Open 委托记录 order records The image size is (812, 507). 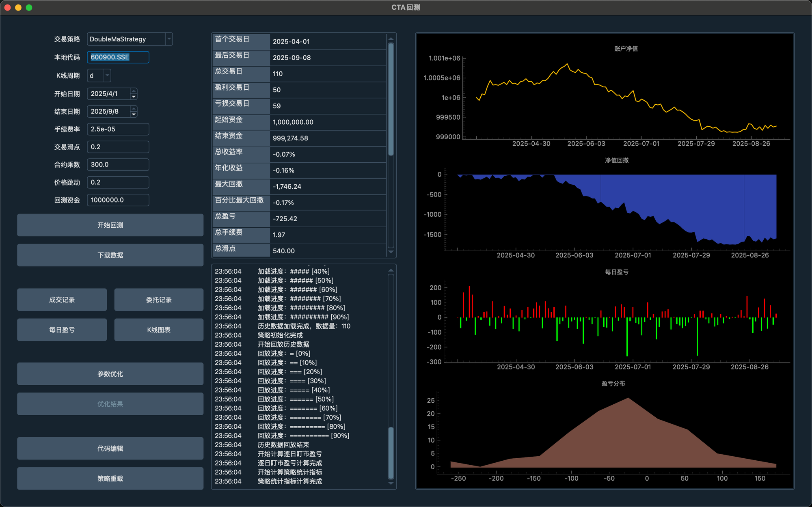tap(159, 300)
